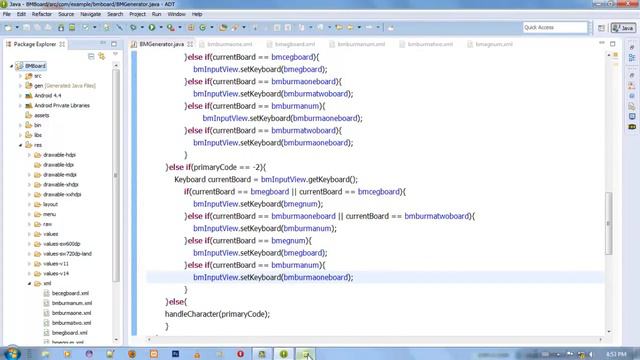Click the editor vertical scrollbar thumb
Image resolution: width=640 pixels, height=360 pixels.
(x=609, y=223)
